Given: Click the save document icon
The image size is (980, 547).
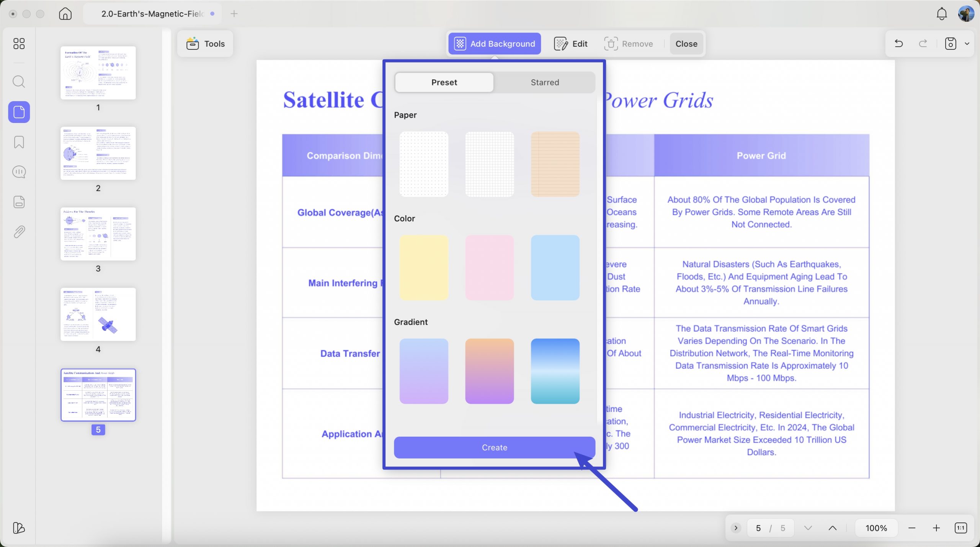Looking at the screenshot, I should tap(951, 44).
